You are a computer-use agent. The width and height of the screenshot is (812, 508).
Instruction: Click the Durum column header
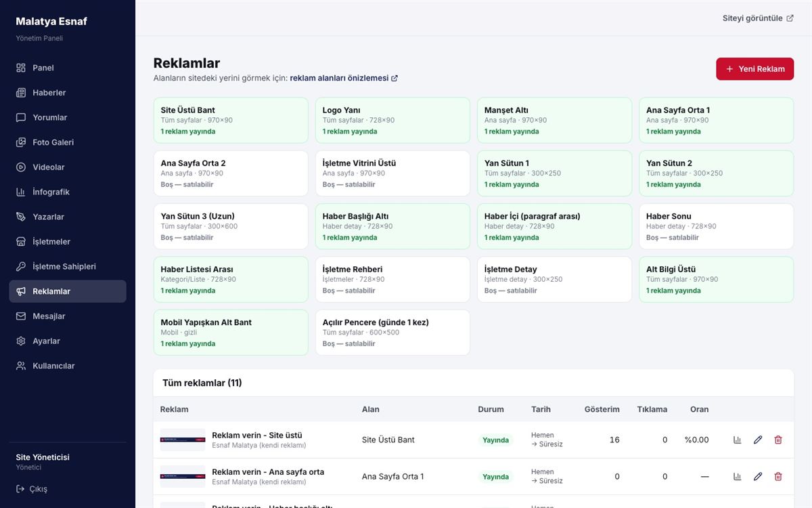click(x=491, y=409)
